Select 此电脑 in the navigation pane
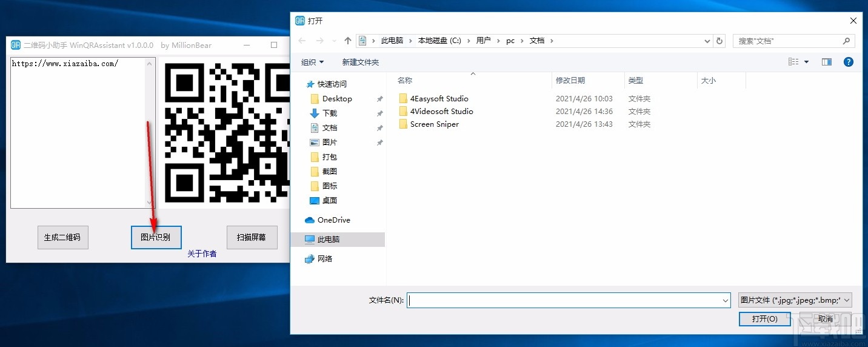The image size is (868, 347). point(338,239)
